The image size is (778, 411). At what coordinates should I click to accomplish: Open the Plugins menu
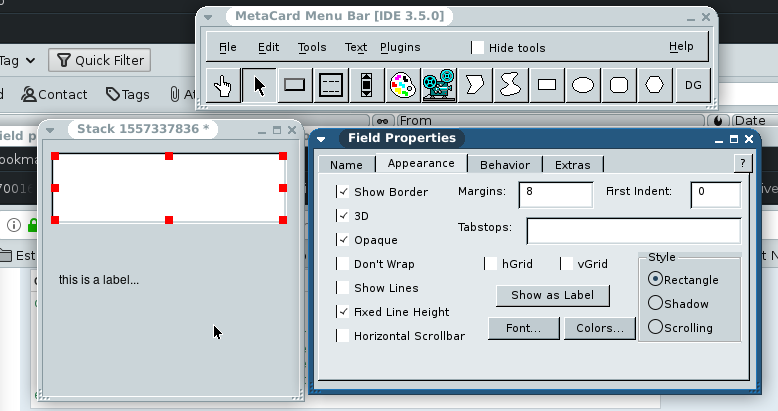[x=400, y=47]
